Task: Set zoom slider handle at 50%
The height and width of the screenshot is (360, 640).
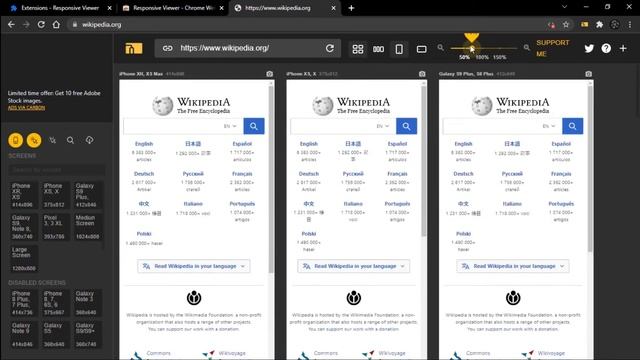Action: click(471, 48)
